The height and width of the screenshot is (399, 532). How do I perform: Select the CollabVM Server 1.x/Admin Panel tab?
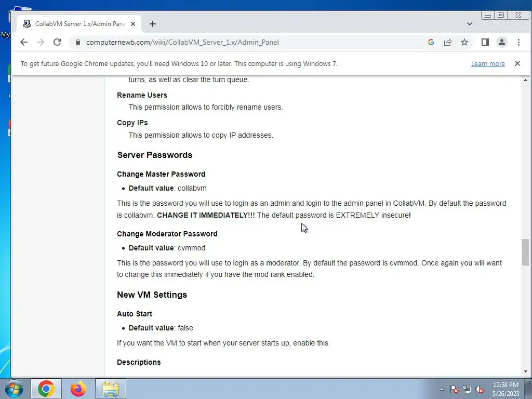(x=79, y=24)
